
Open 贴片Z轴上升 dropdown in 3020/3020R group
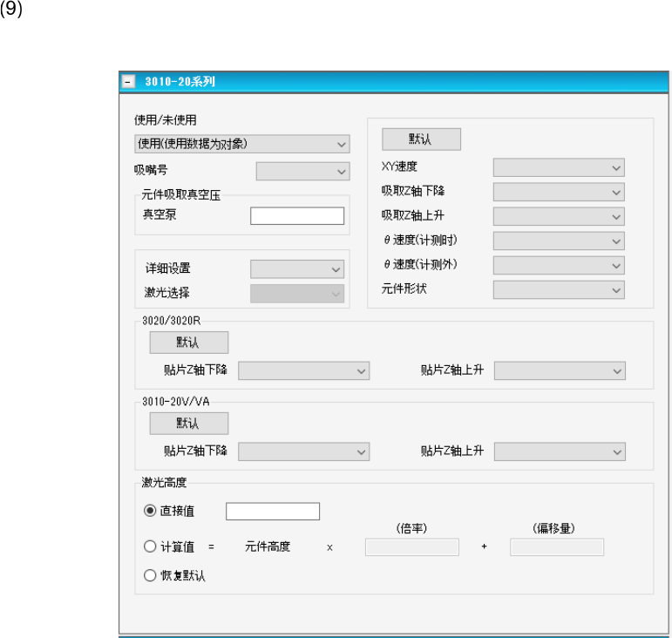click(560, 370)
